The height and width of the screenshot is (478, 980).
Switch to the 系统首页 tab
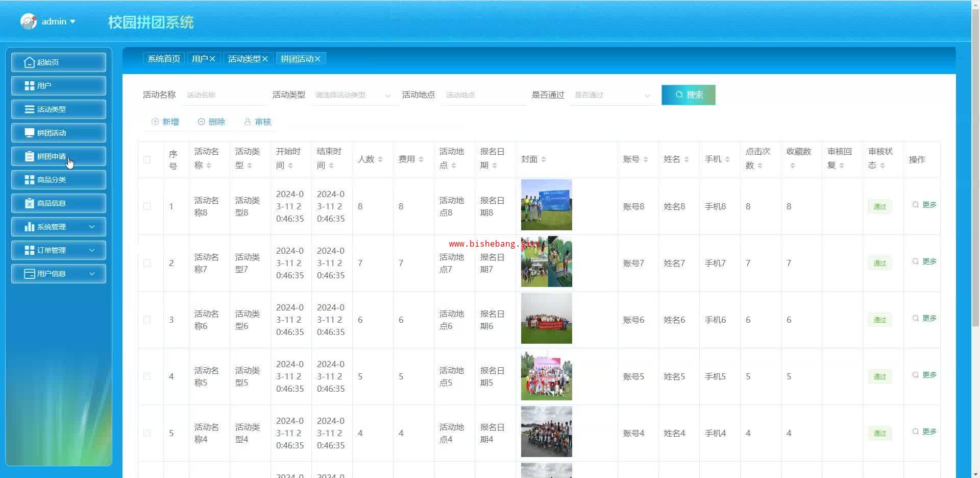(164, 59)
